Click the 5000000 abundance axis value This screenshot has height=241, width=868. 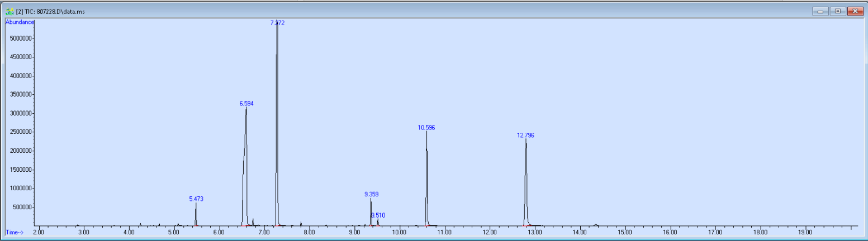(20, 38)
